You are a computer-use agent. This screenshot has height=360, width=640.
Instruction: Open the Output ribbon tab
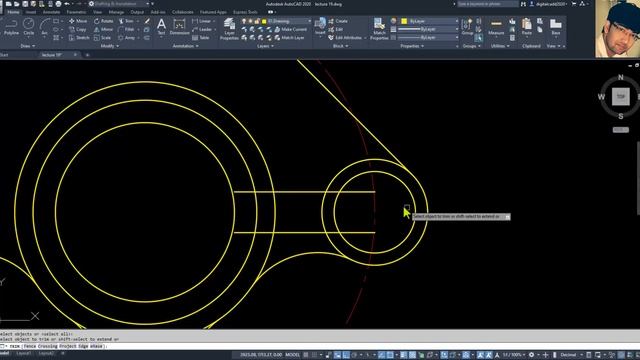pyautogui.click(x=137, y=12)
